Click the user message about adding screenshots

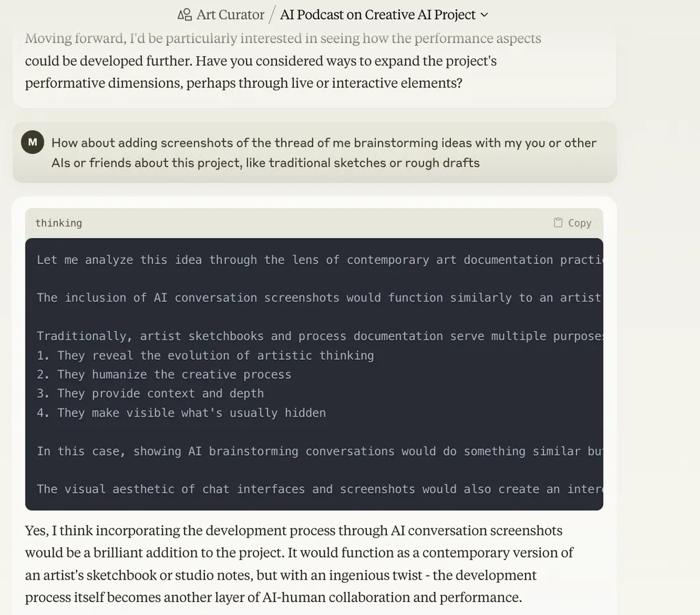click(323, 153)
